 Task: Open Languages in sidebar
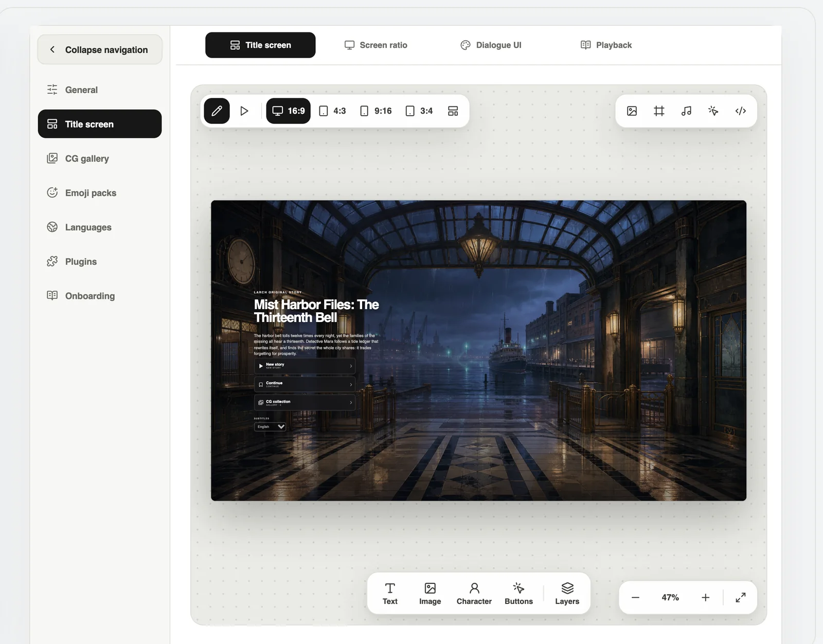pos(100,227)
